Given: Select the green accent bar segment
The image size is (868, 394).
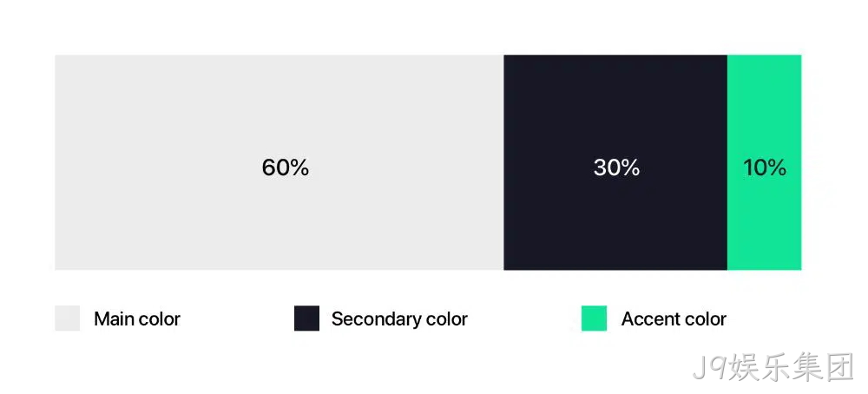Looking at the screenshot, I should (x=765, y=162).
